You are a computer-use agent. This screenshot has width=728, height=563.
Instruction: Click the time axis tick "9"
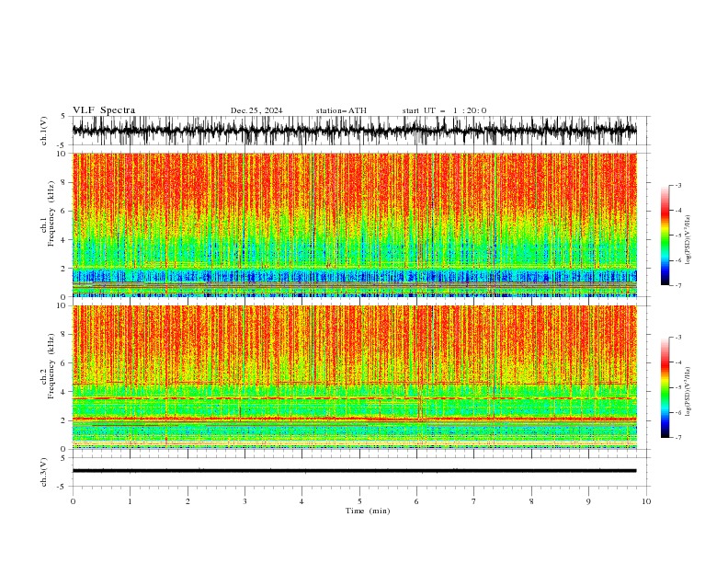point(588,501)
